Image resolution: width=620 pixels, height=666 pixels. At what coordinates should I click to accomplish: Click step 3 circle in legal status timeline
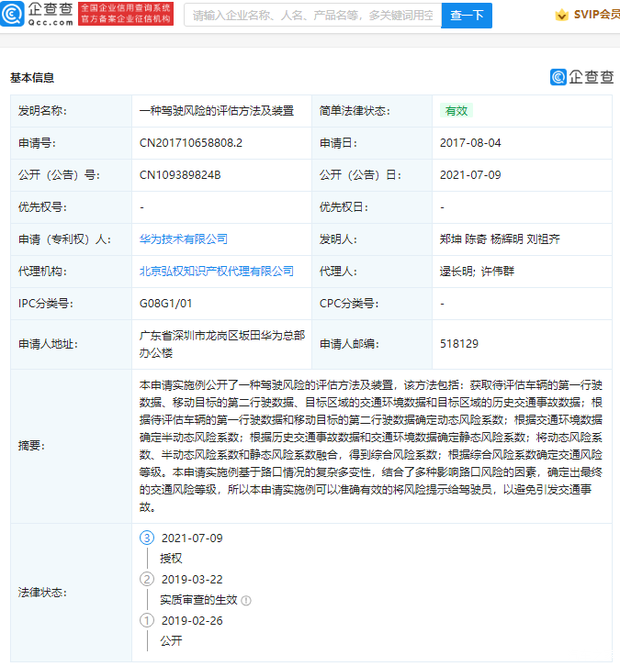coord(147,538)
